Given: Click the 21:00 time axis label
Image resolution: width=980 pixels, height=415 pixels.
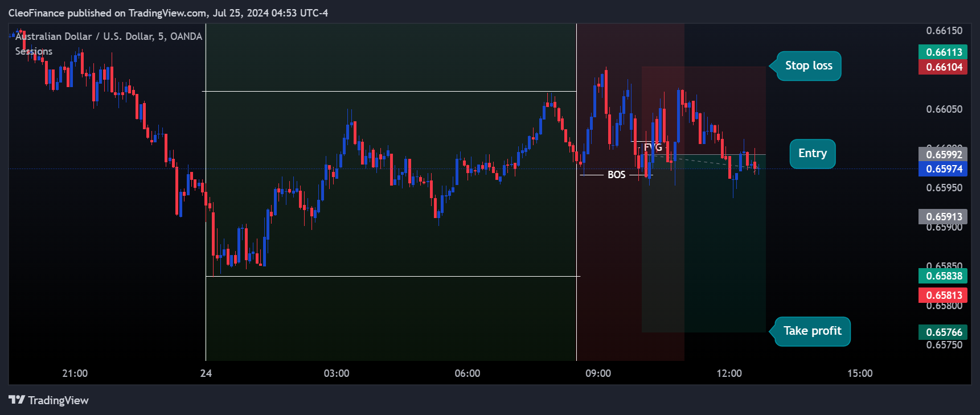Looking at the screenshot, I should tap(75, 373).
